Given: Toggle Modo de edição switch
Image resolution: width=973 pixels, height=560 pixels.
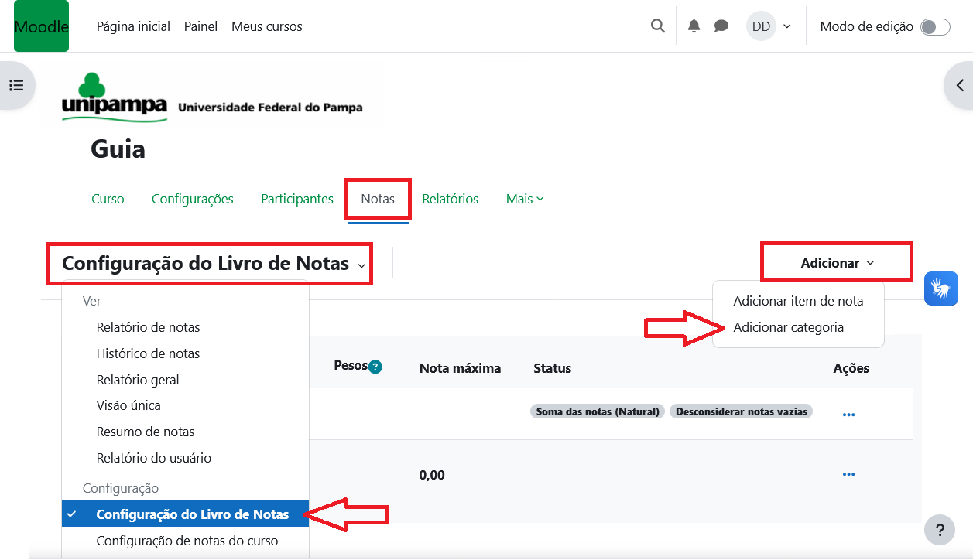Looking at the screenshot, I should (x=934, y=27).
